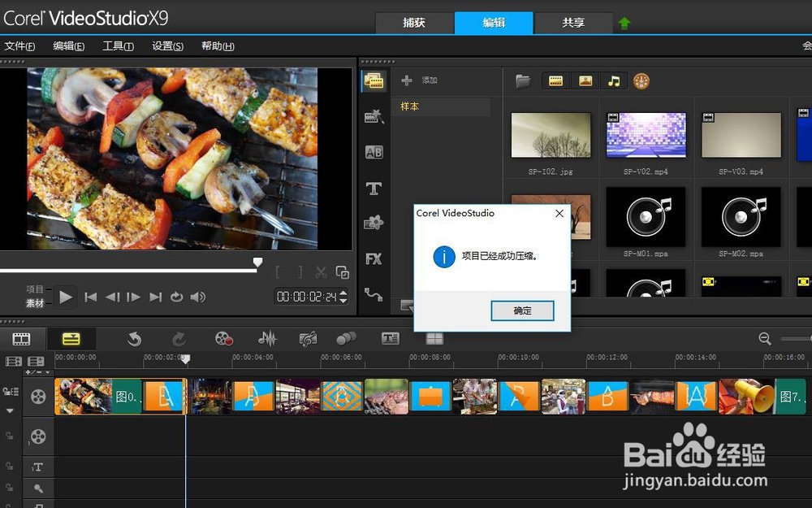Expand the video track options arrow

coord(10,410)
